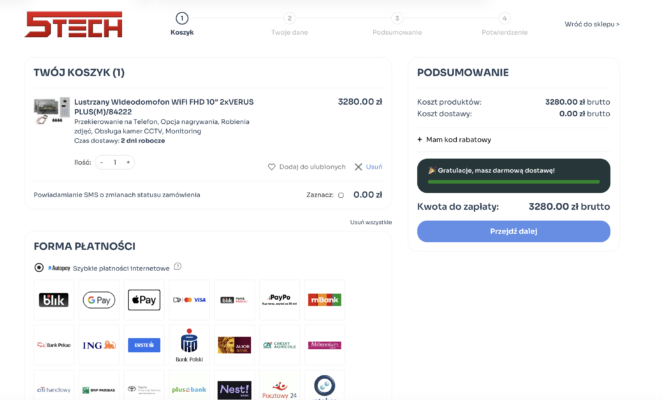Click 'Dodaj do ulubionych' text

pos(312,167)
